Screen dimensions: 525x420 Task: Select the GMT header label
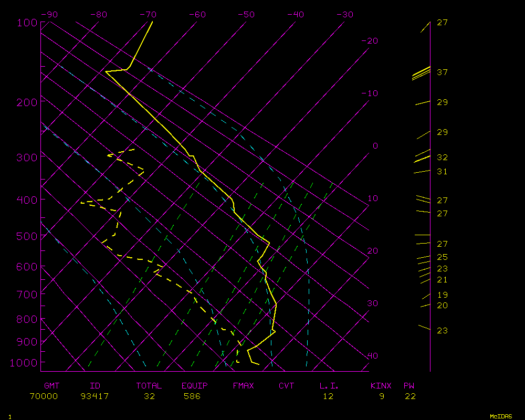click(x=52, y=386)
